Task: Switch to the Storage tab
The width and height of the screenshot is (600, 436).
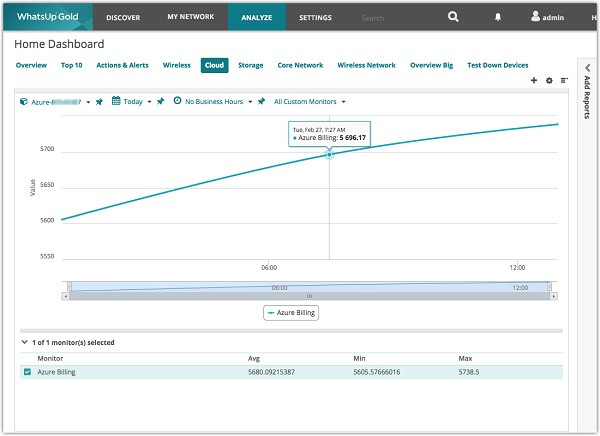Action: pos(251,65)
